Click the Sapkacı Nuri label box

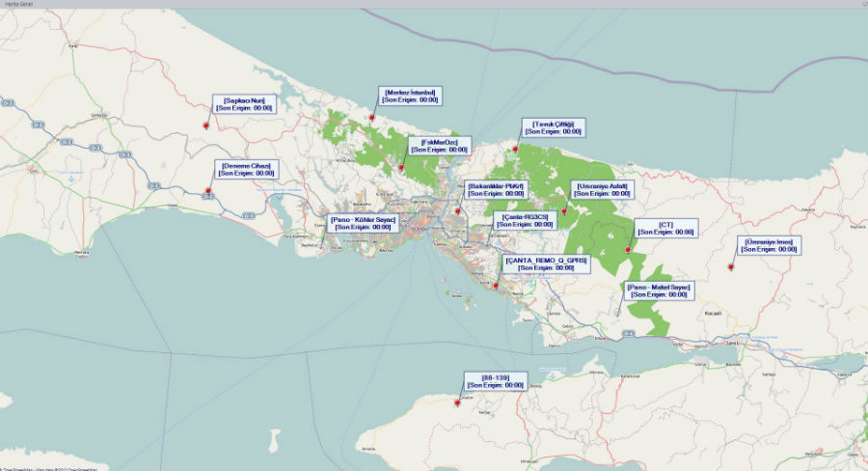245,104
